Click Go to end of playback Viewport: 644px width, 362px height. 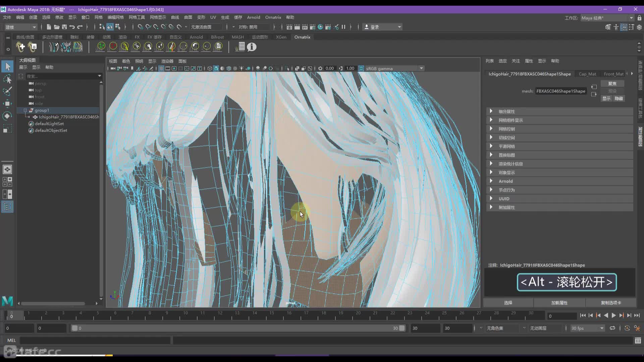637,315
